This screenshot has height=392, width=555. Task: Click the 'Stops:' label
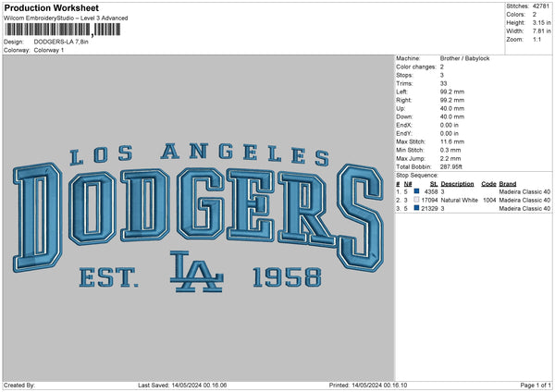tap(404, 75)
